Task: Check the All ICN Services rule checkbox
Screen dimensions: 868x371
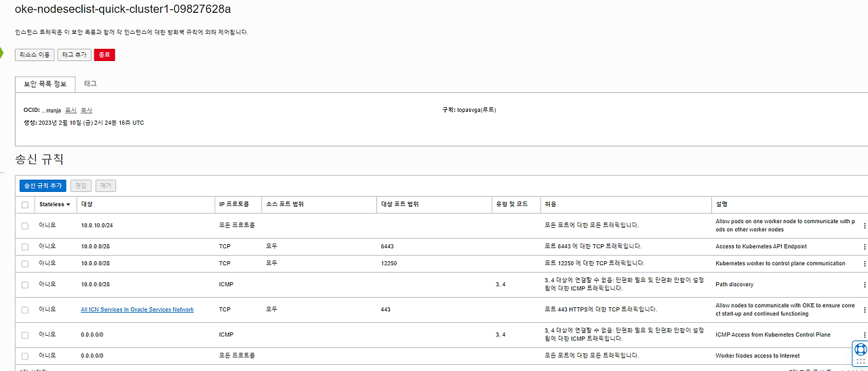Action: [25, 310]
